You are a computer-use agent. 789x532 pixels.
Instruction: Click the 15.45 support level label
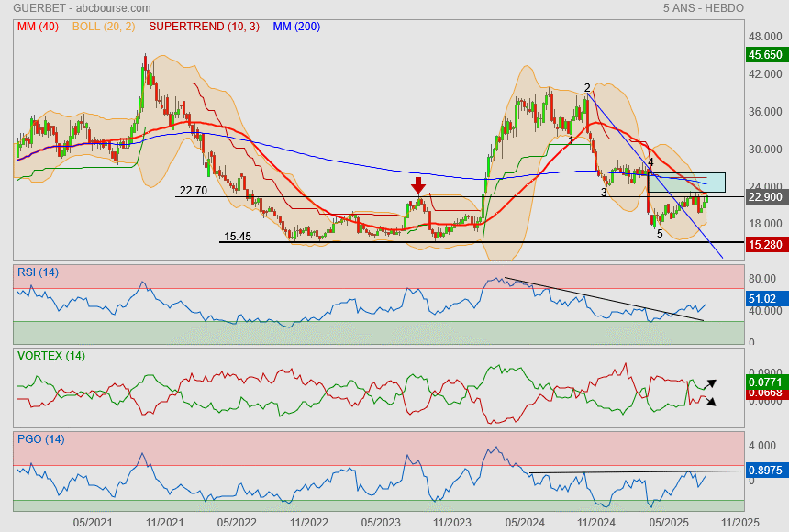[x=237, y=237]
